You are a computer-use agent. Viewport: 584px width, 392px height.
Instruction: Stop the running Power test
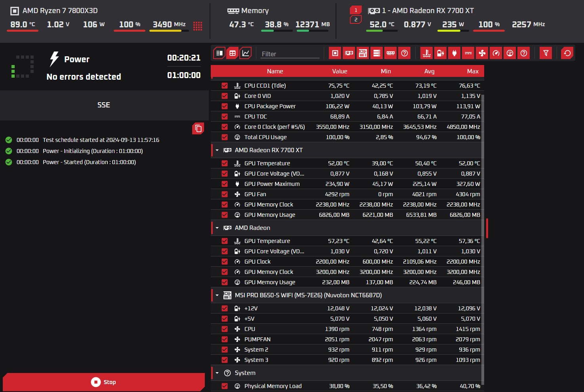pyautogui.click(x=104, y=382)
